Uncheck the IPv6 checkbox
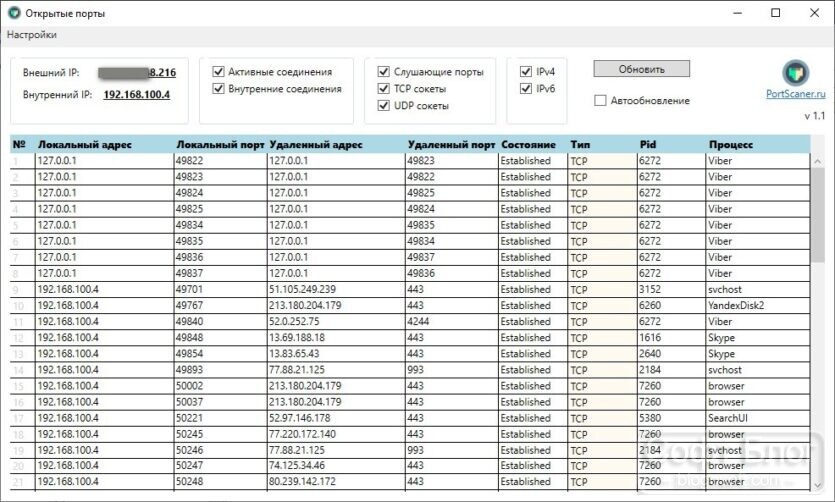The height and width of the screenshot is (502, 835). (x=526, y=88)
